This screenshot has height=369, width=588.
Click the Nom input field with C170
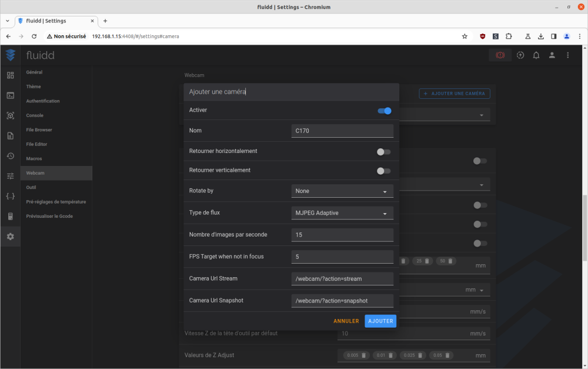pos(342,131)
